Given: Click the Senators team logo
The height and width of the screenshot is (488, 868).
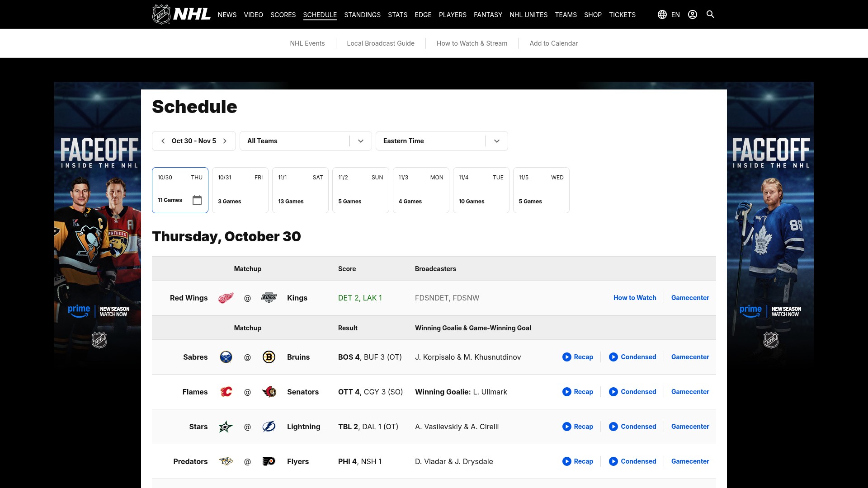Looking at the screenshot, I should pos(269,392).
